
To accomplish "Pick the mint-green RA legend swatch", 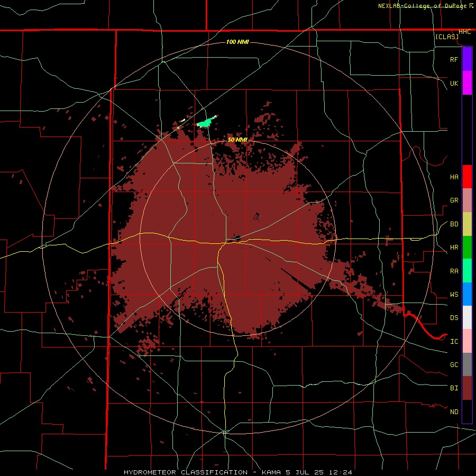I will tap(467, 271).
